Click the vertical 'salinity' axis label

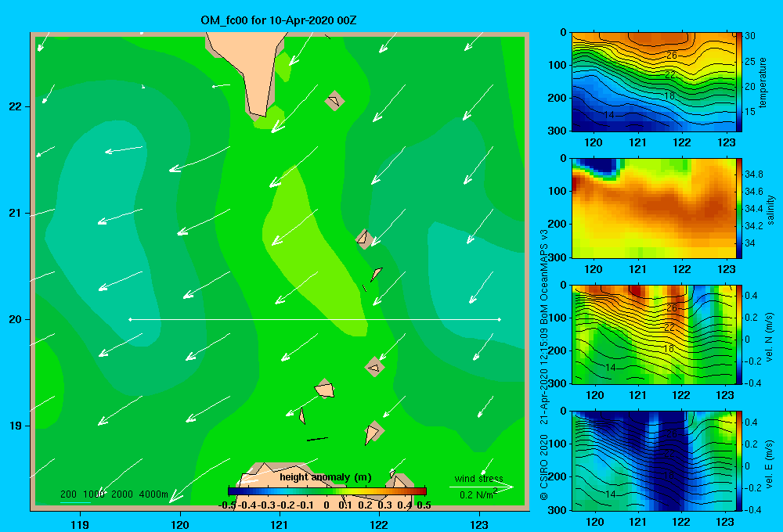coord(771,210)
